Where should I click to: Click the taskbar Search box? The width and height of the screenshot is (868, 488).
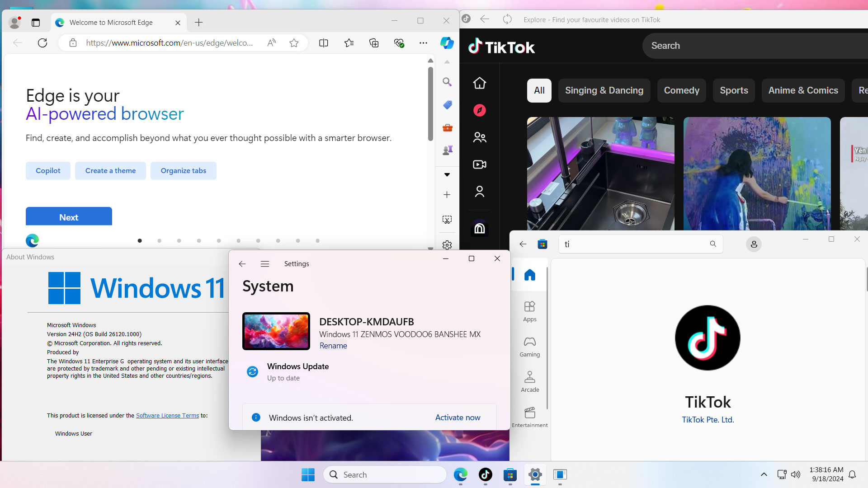[x=385, y=474]
